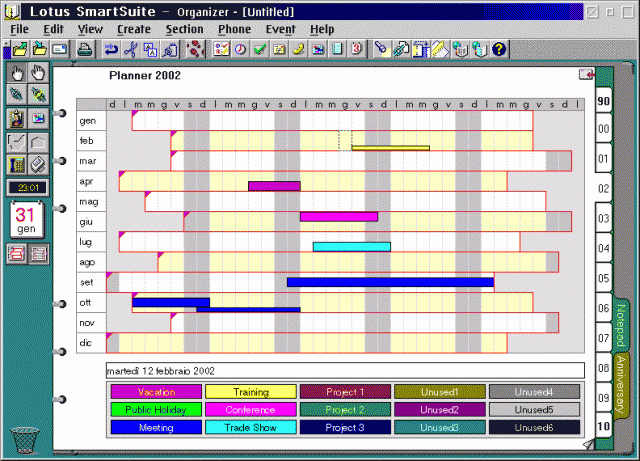Print with the printer toolbar icon

tap(84, 49)
